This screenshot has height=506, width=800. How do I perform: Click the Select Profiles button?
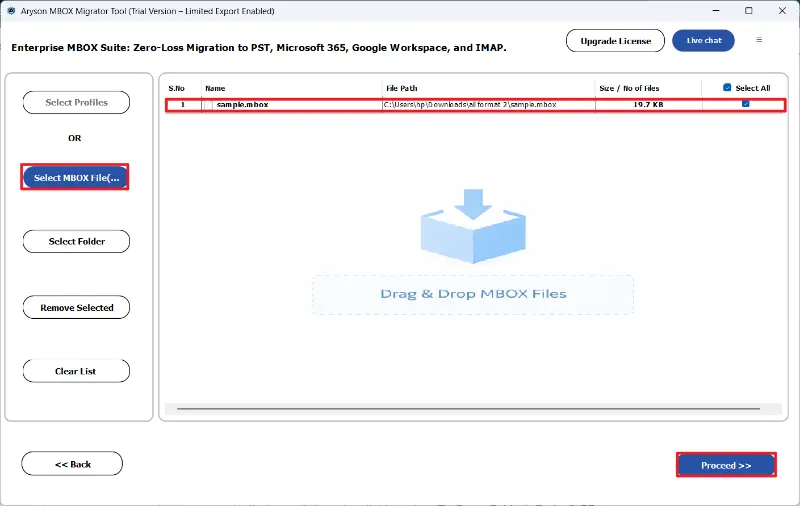pyautogui.click(x=76, y=103)
